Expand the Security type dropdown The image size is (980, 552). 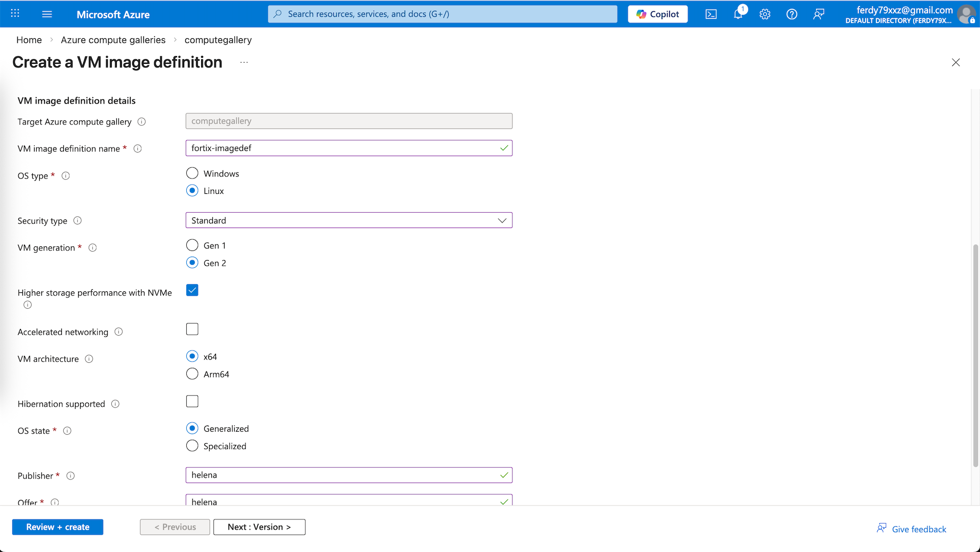pos(349,220)
